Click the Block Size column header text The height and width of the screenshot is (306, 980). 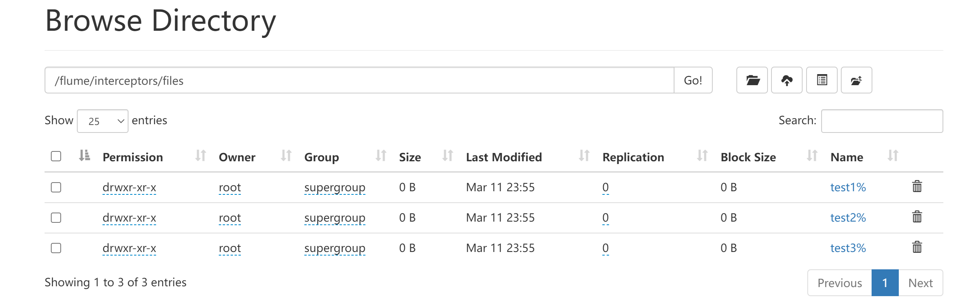(x=748, y=157)
